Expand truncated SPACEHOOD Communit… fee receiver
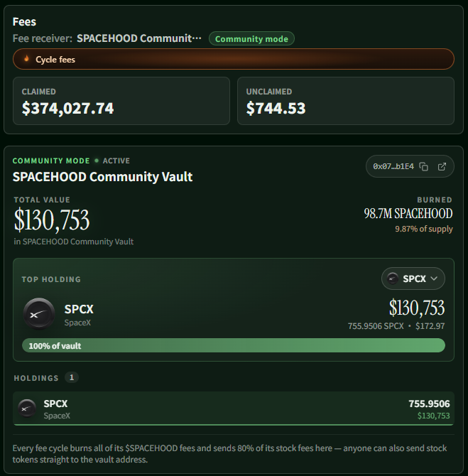This screenshot has width=468, height=476. point(139,38)
